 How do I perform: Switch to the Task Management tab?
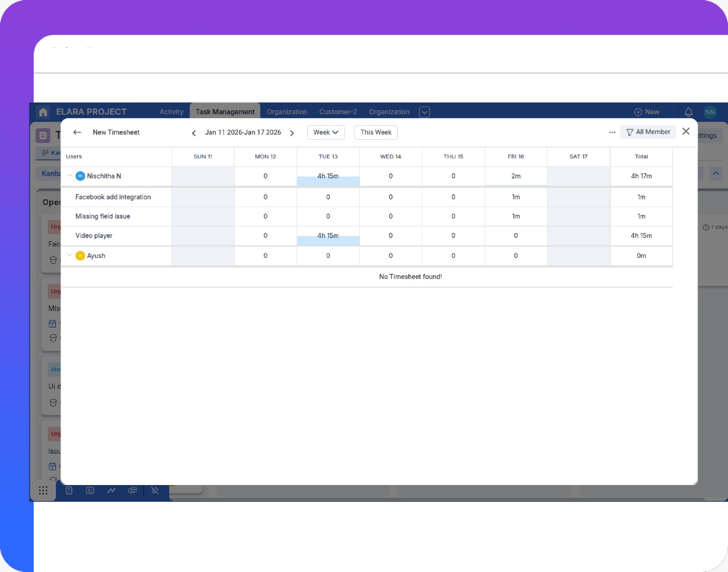(225, 111)
